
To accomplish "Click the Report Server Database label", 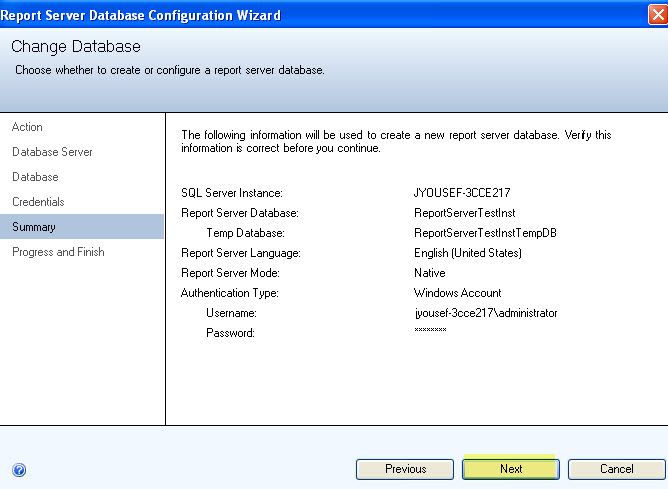I will coord(240,213).
